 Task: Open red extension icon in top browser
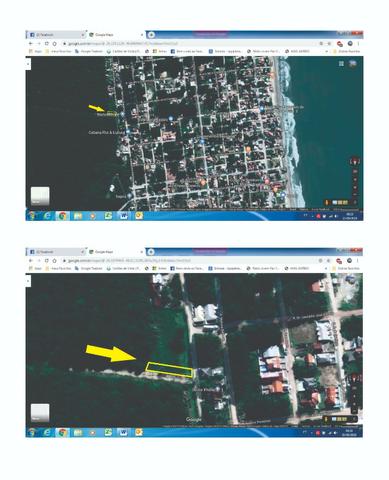(x=340, y=44)
